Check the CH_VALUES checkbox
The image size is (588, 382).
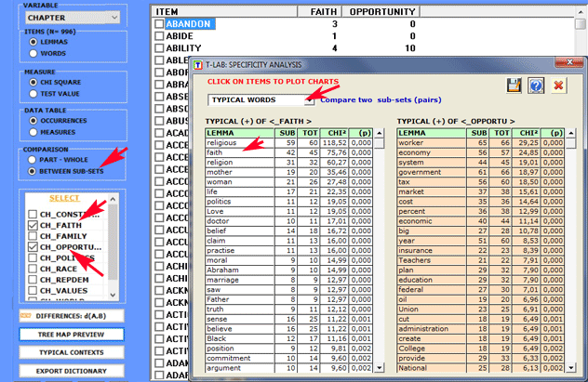click(x=33, y=290)
